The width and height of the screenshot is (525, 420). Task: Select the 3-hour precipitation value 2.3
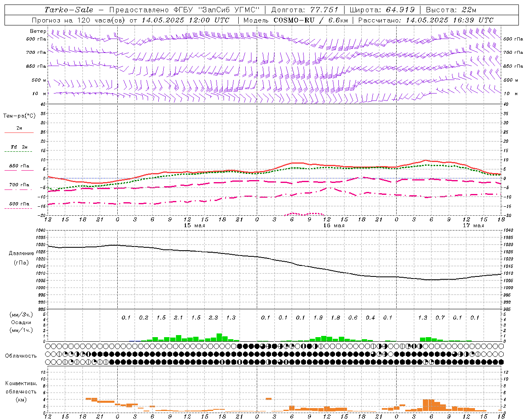(213, 317)
